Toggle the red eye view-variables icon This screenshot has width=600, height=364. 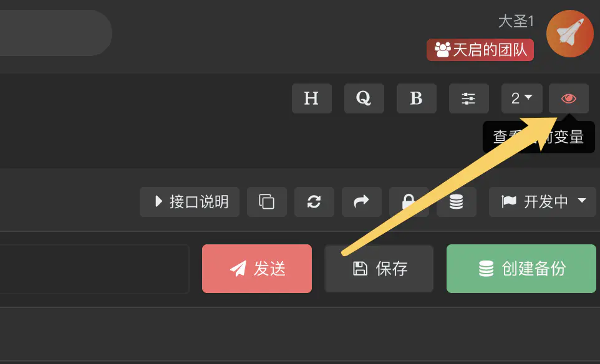pos(569,98)
